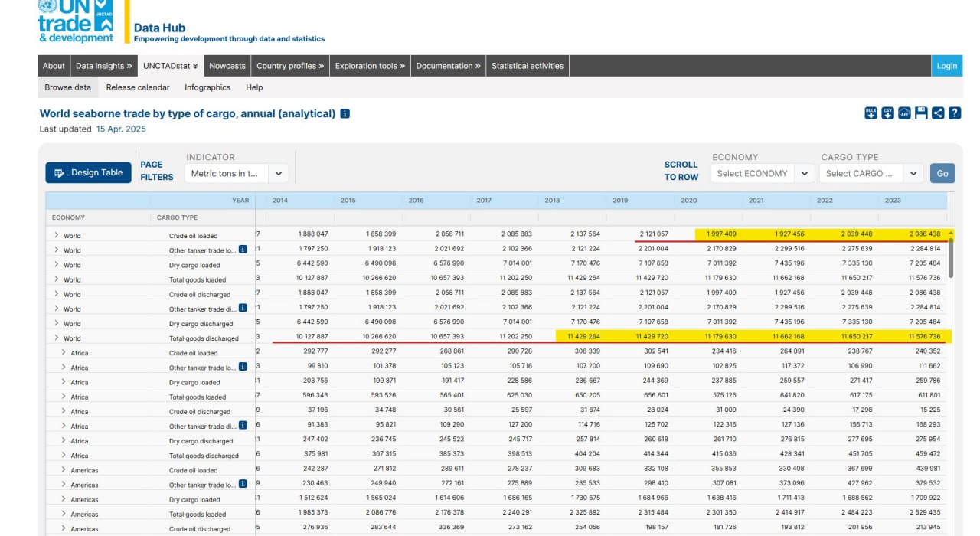Image resolution: width=980 pixels, height=536 pixels.
Task: Expand the Africa Crude oil loaded row
Action: [x=64, y=353]
